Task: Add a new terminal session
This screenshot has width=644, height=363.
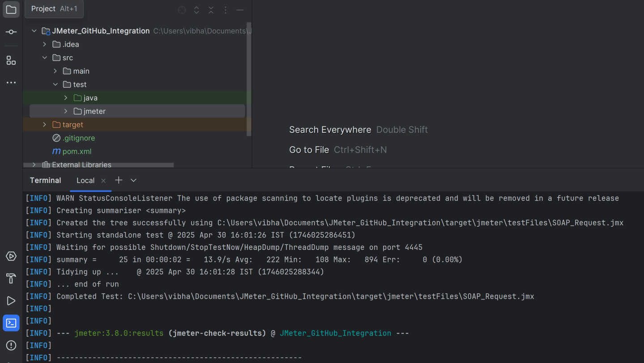Action: click(119, 180)
